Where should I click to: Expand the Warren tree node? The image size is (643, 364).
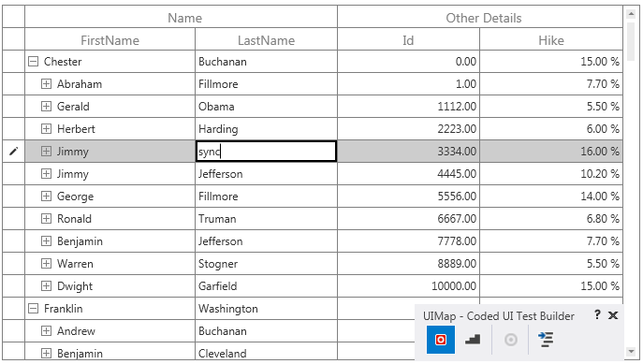[47, 264]
